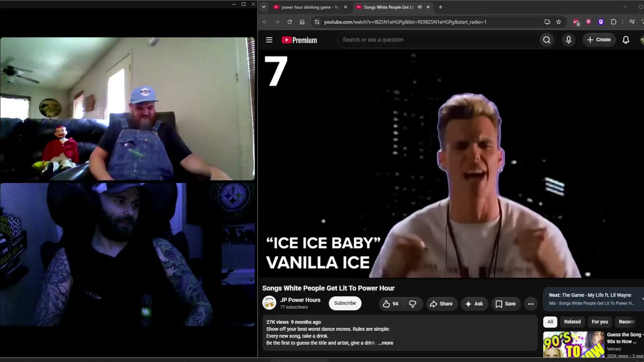The width and height of the screenshot is (644, 362).
Task: Close the 'Songs White People Get Lit' tab
Action: (x=428, y=7)
